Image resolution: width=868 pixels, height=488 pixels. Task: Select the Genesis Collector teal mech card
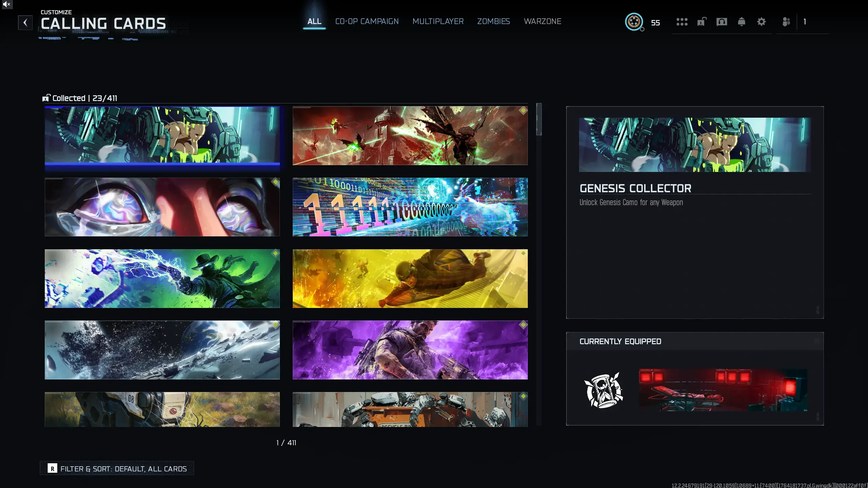(162, 136)
